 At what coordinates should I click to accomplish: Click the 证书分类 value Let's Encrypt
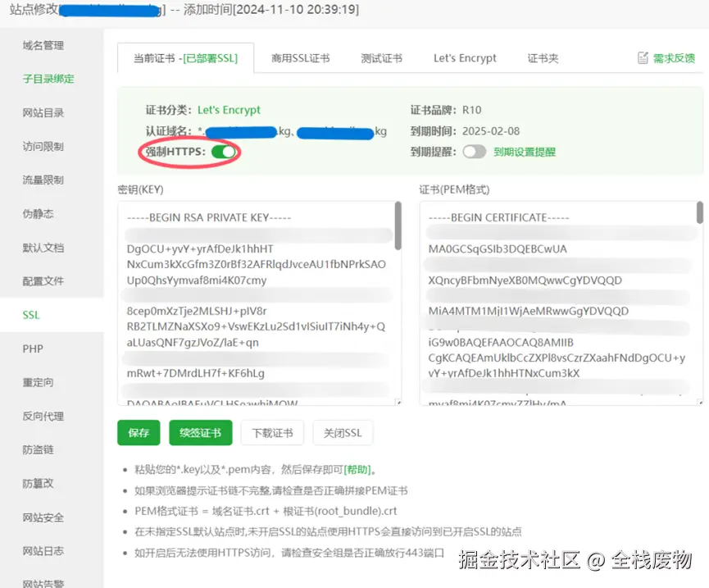[x=229, y=110]
